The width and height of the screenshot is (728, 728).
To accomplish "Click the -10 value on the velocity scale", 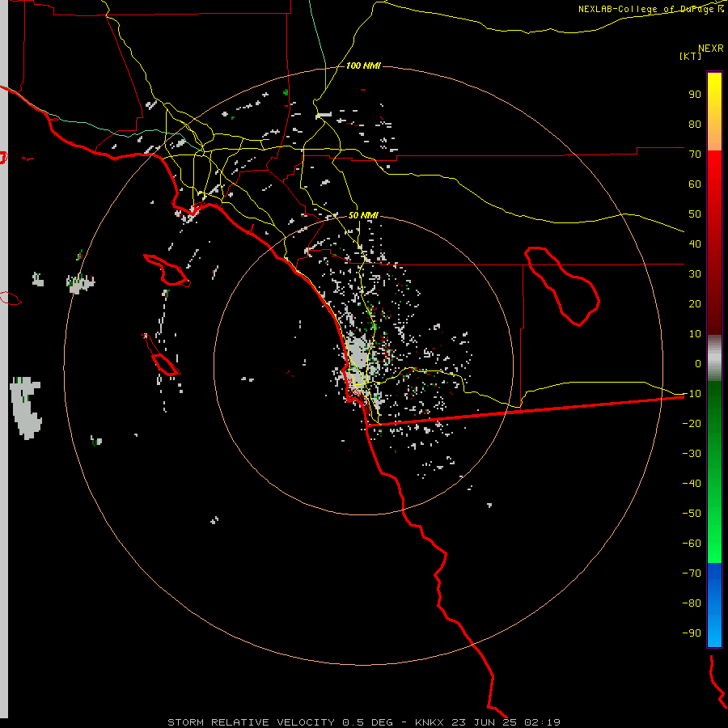I will (692, 394).
